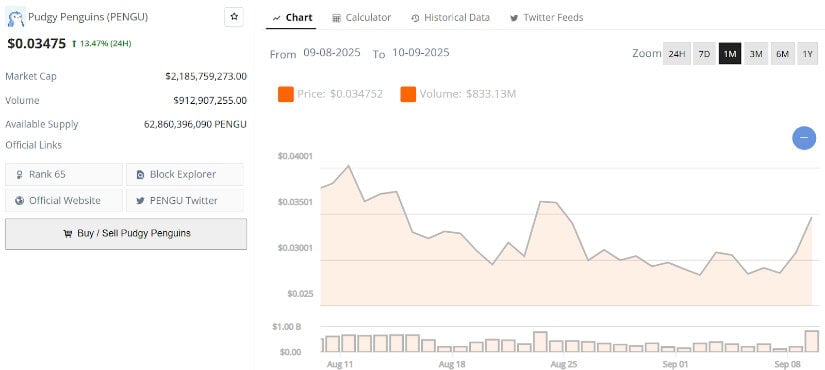Image resolution: width=825 pixels, height=370 pixels.
Task: Click the blue minus zoom-out circle
Action: [x=804, y=138]
